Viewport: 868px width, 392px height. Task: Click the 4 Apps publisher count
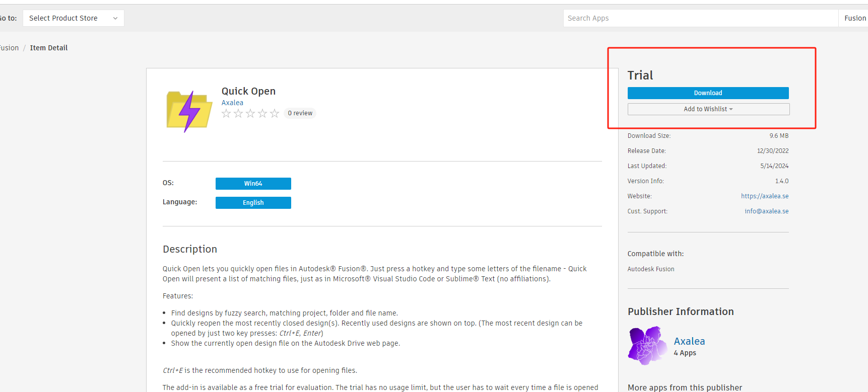coord(685,353)
